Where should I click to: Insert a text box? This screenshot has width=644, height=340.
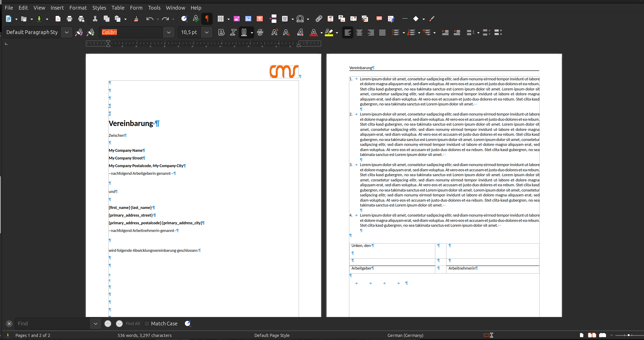(x=260, y=19)
